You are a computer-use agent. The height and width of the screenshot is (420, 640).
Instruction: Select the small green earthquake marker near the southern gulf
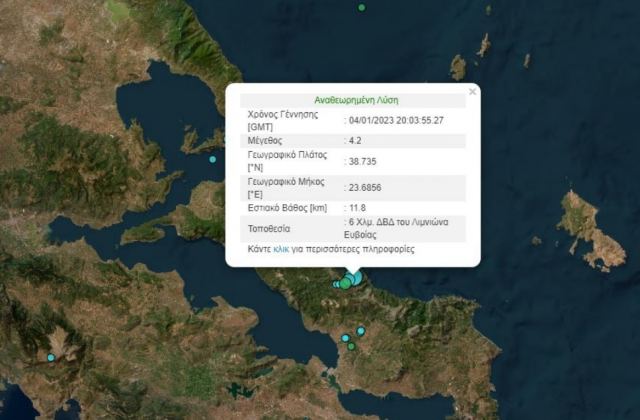coord(351,347)
